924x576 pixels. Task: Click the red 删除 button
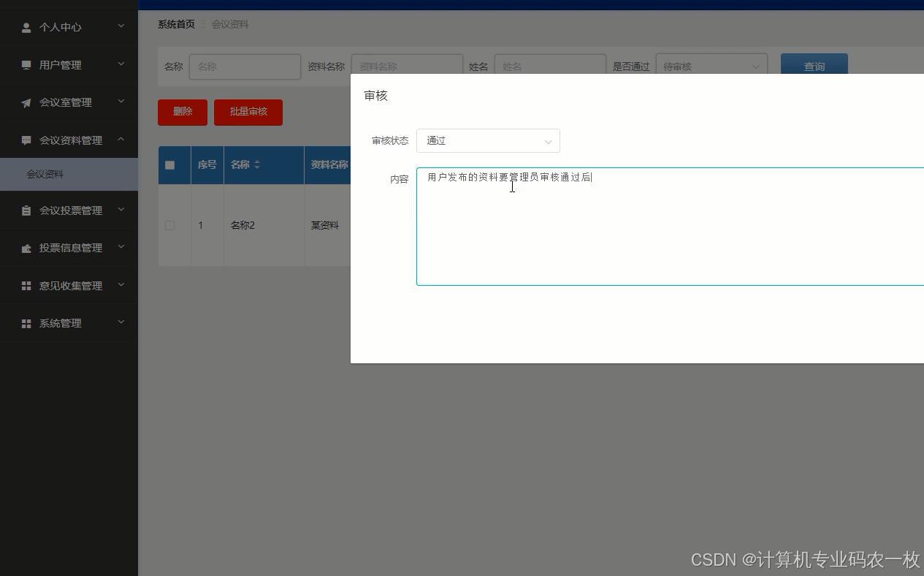click(183, 112)
